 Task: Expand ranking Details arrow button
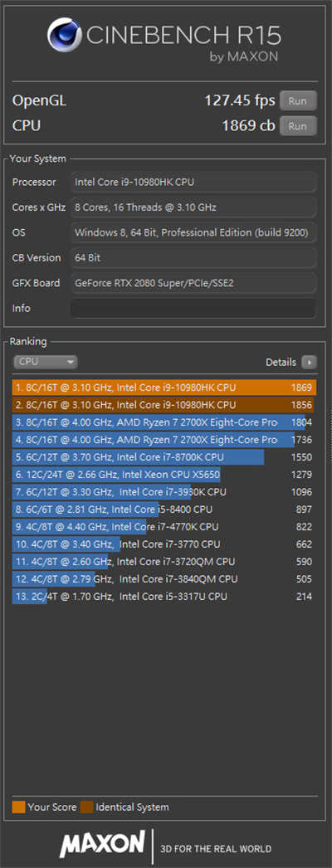[x=310, y=363]
